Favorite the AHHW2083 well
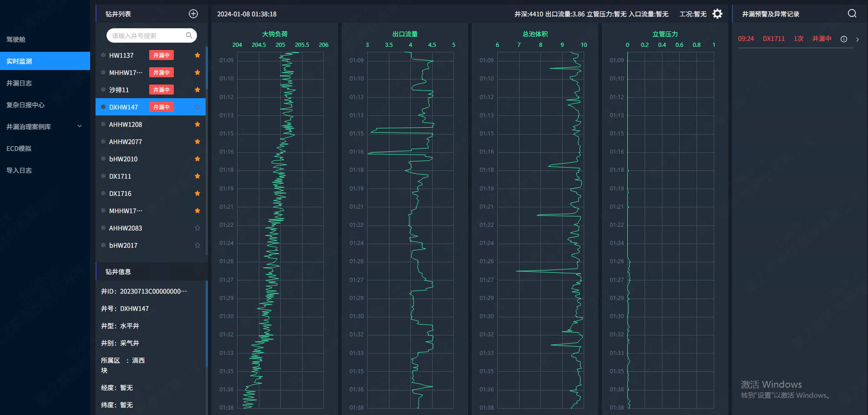This screenshot has width=868, height=415. click(x=197, y=228)
